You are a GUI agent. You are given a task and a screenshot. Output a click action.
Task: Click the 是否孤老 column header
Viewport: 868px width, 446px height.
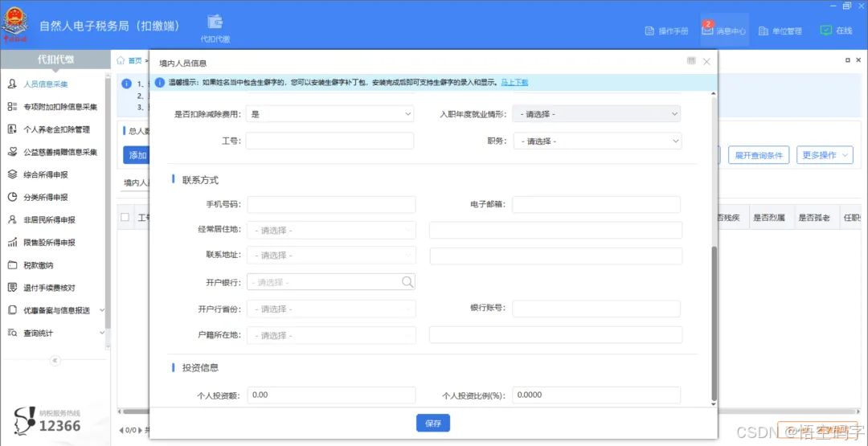point(813,218)
